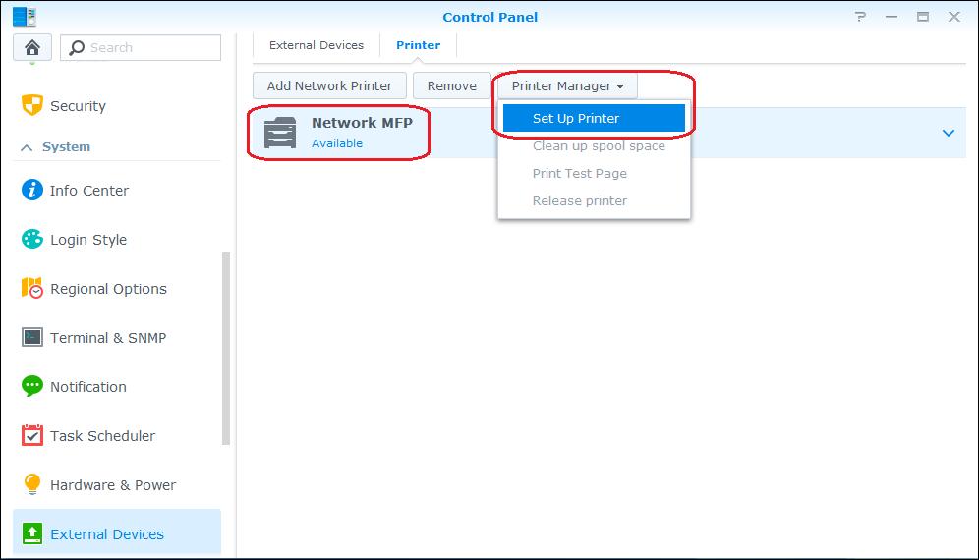Expand Network MFP details chevron

949,133
